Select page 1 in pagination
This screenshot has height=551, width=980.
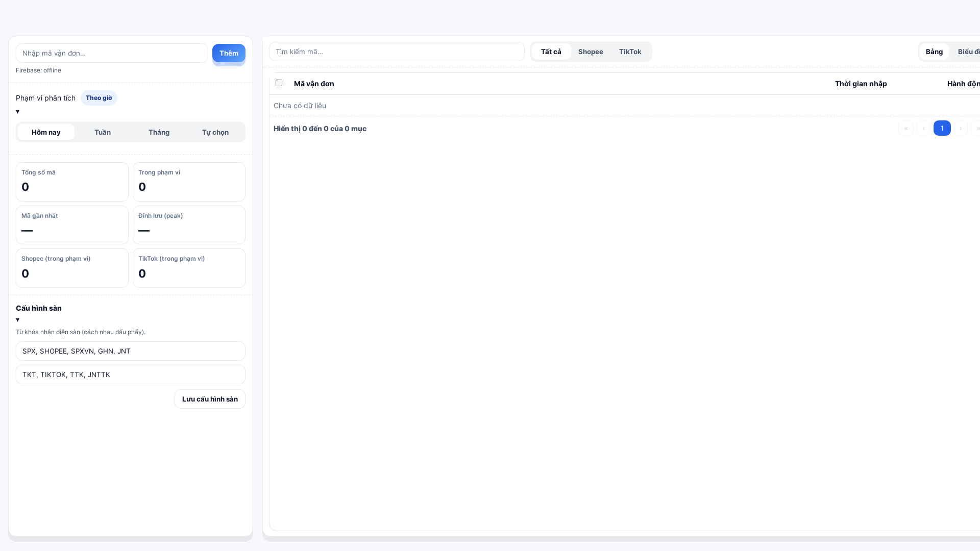point(942,128)
